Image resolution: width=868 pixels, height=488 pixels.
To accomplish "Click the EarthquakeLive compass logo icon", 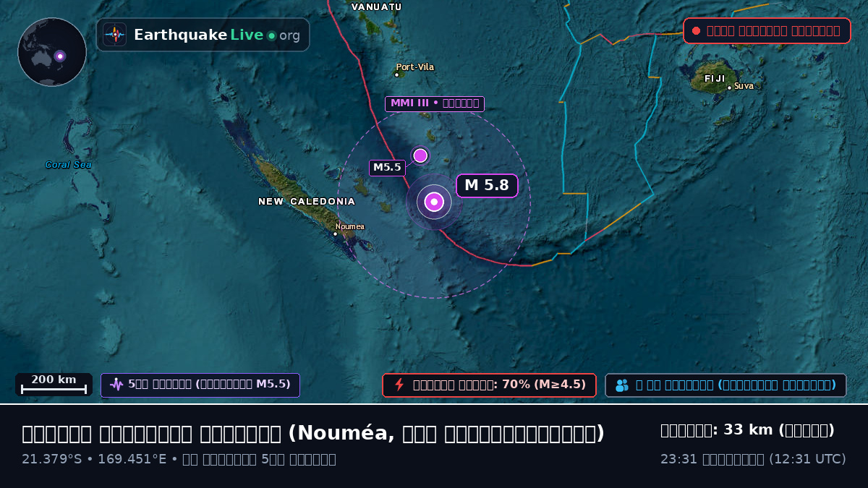I will (x=114, y=35).
